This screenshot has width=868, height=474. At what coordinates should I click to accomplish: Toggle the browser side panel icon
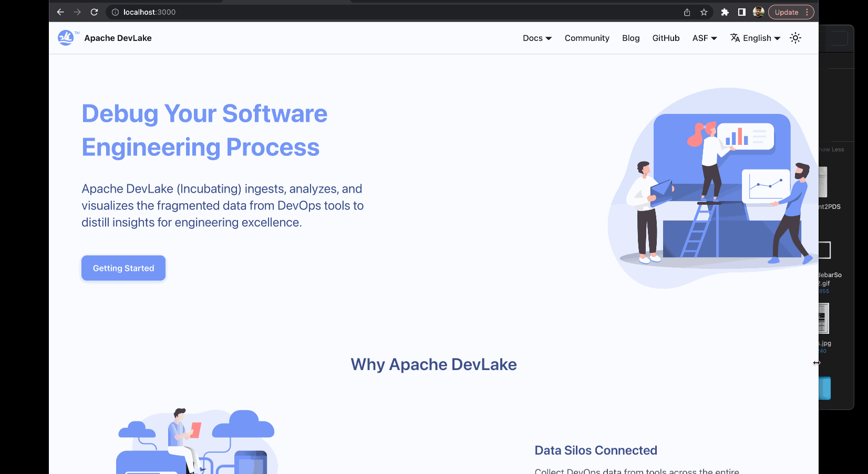click(742, 12)
